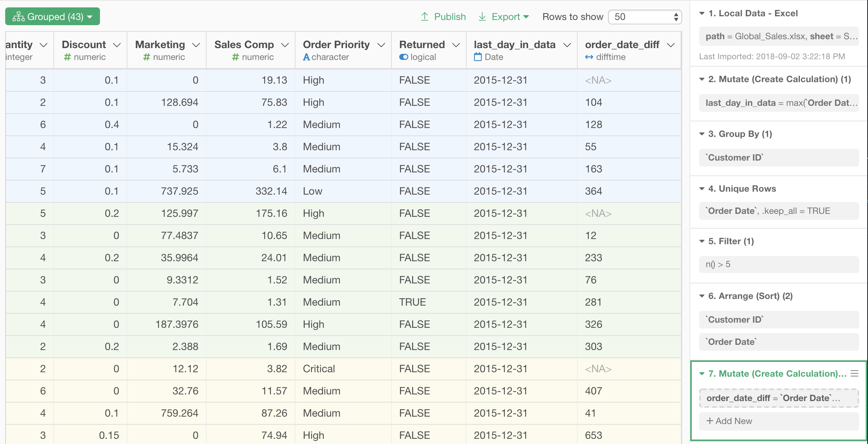This screenshot has width=868, height=444.
Task: Collapse step 1 Local Data - Excel
Action: point(702,13)
